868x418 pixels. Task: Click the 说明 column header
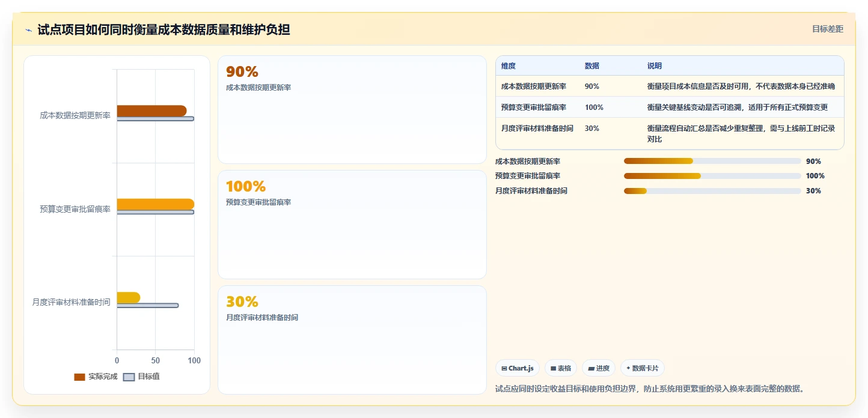click(655, 66)
